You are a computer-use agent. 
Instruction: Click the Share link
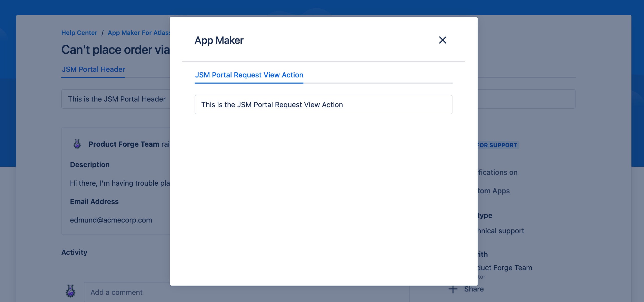[474, 289]
